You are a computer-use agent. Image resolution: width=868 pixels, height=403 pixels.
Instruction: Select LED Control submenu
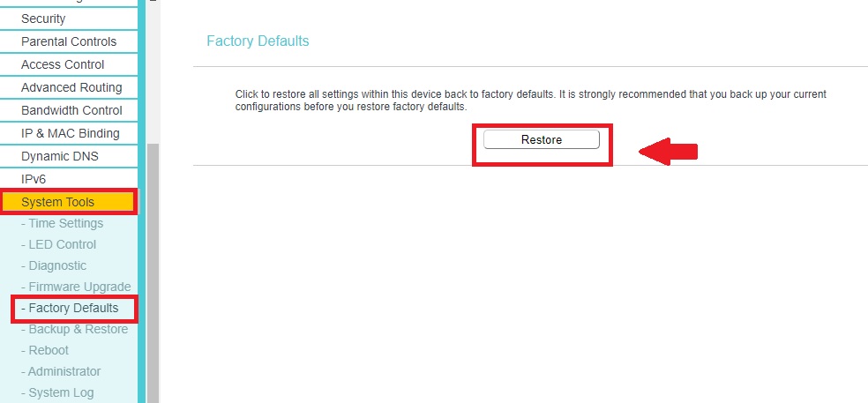tap(59, 244)
